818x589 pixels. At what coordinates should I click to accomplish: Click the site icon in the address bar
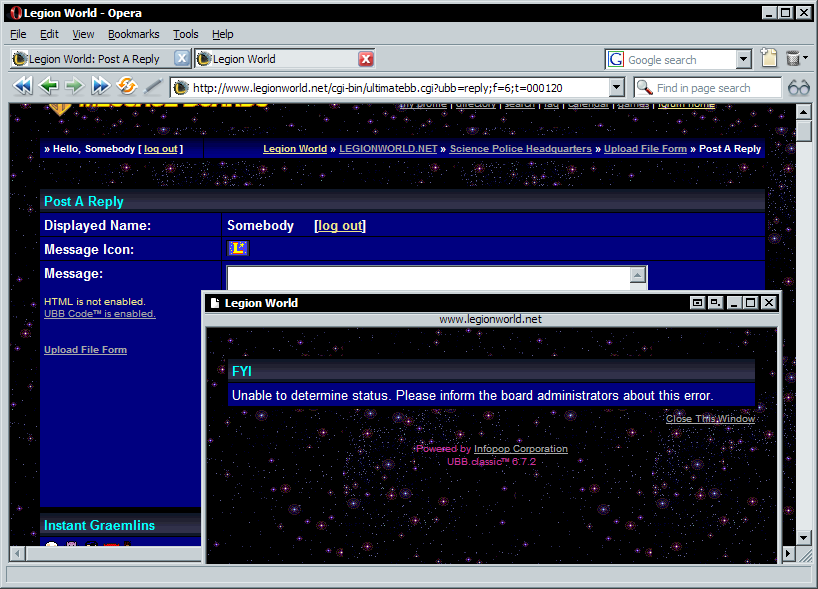[x=181, y=88]
